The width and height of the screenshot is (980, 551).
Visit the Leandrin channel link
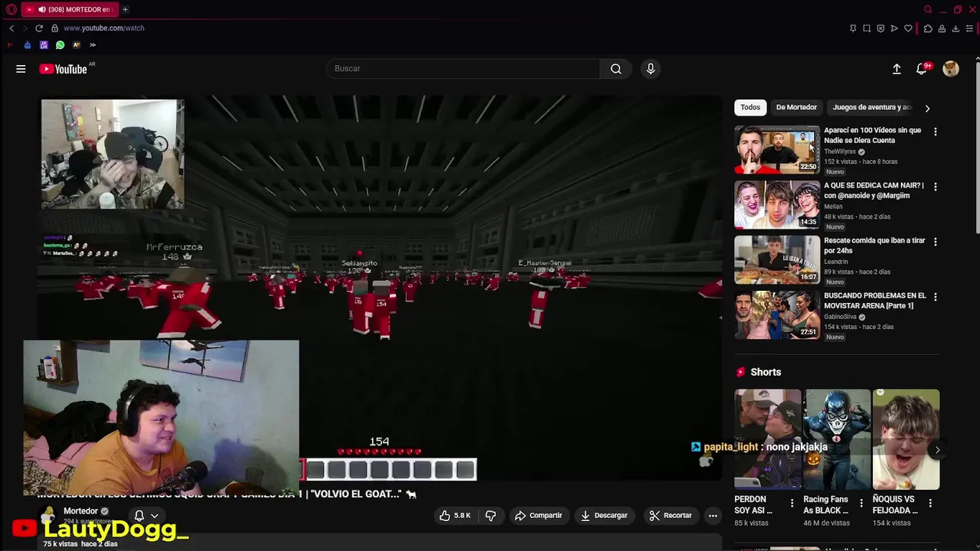coord(836,262)
